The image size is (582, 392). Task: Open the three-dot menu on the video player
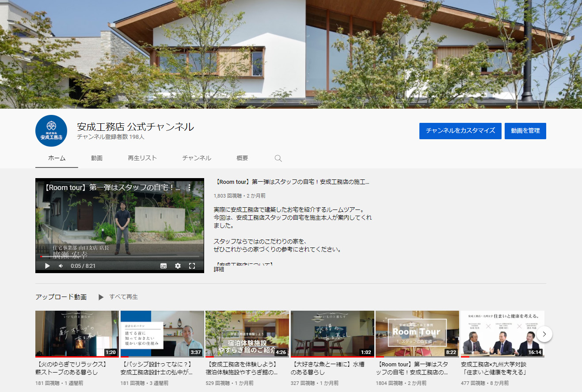pyautogui.click(x=190, y=187)
